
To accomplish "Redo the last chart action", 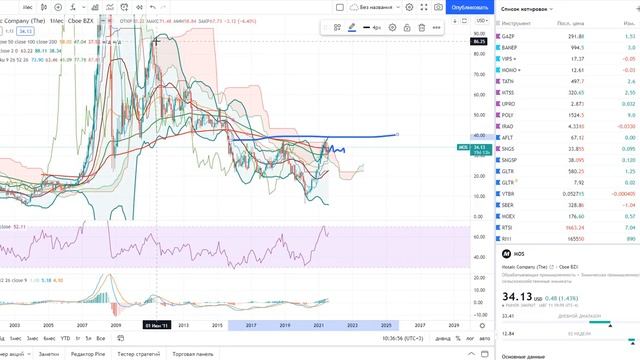I will [x=163, y=7].
